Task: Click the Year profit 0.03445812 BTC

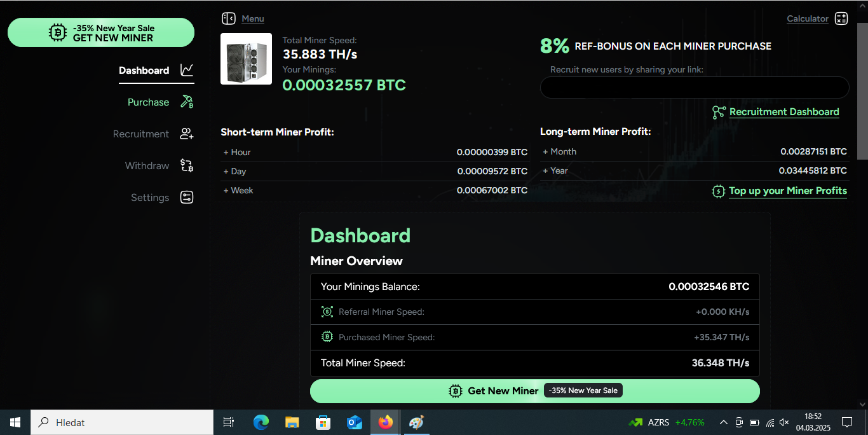Action: pos(813,170)
